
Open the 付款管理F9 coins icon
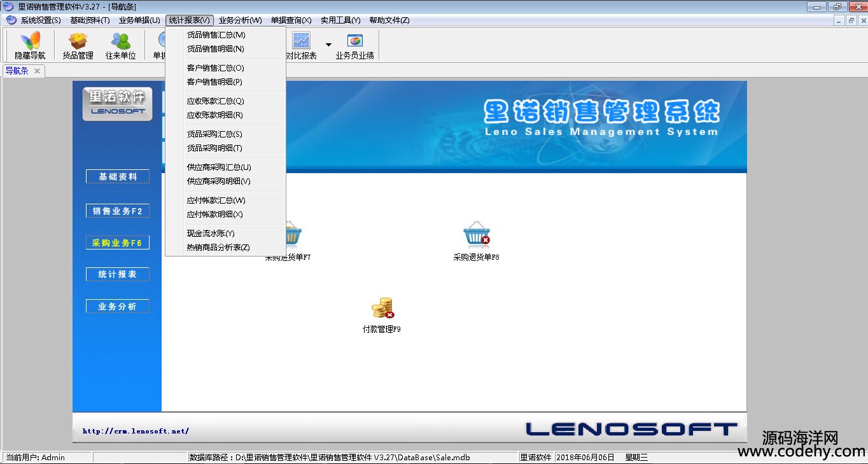[x=382, y=308]
